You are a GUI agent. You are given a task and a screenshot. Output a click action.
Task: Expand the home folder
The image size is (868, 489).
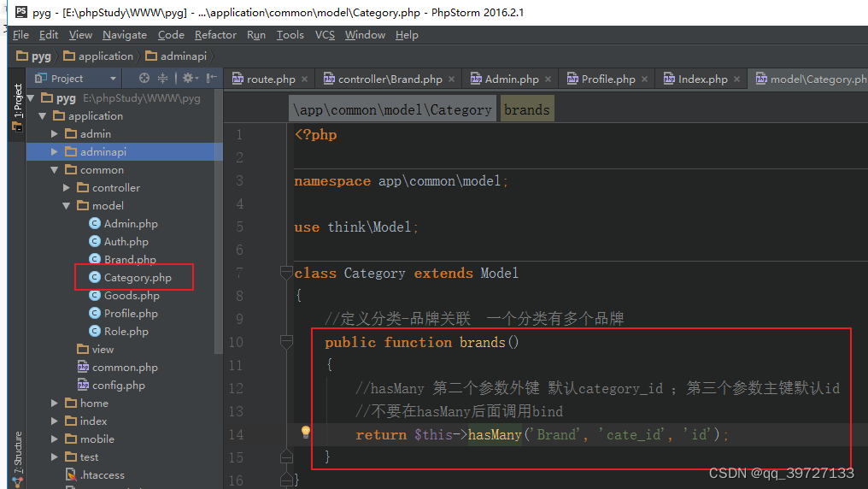click(x=55, y=404)
